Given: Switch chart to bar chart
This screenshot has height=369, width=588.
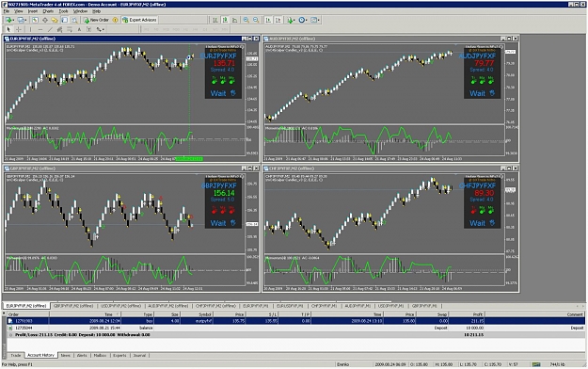Looking at the screenshot, I should coord(215,20).
